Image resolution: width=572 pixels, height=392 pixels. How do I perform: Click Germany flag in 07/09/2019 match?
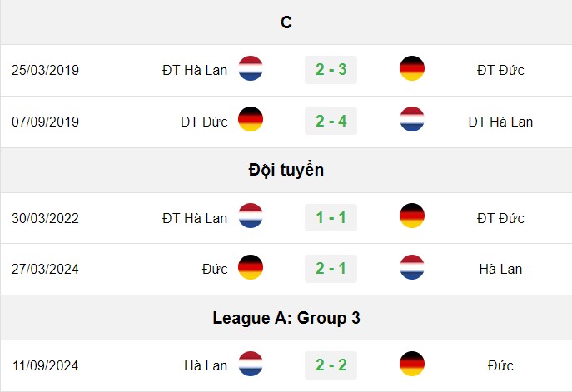click(x=251, y=119)
